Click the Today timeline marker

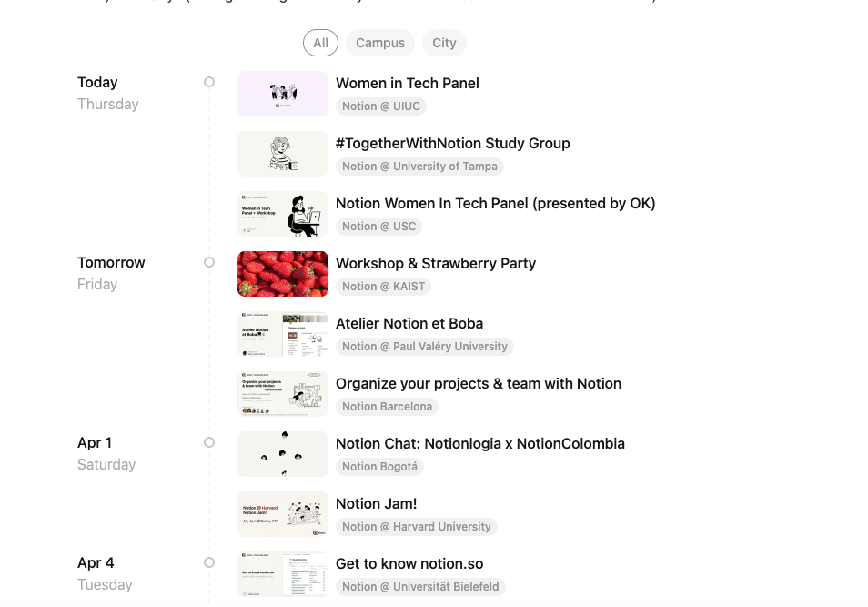coord(209,82)
